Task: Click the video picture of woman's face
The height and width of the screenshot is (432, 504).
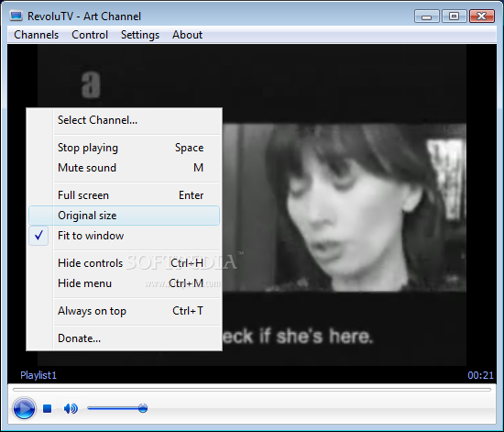Action: (344, 207)
